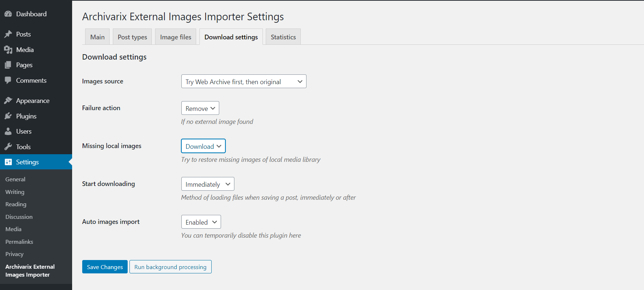
Task: Open the highlighted Settings menu label
Action: [x=27, y=162]
